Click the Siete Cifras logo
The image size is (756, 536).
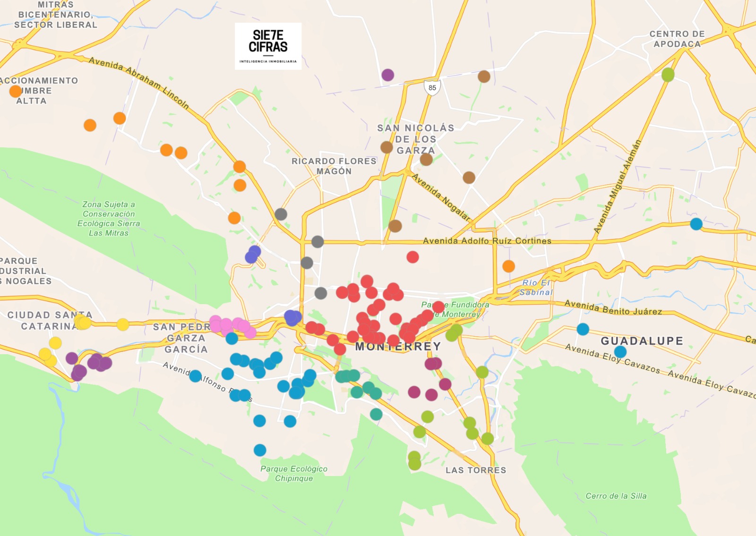tap(268, 46)
